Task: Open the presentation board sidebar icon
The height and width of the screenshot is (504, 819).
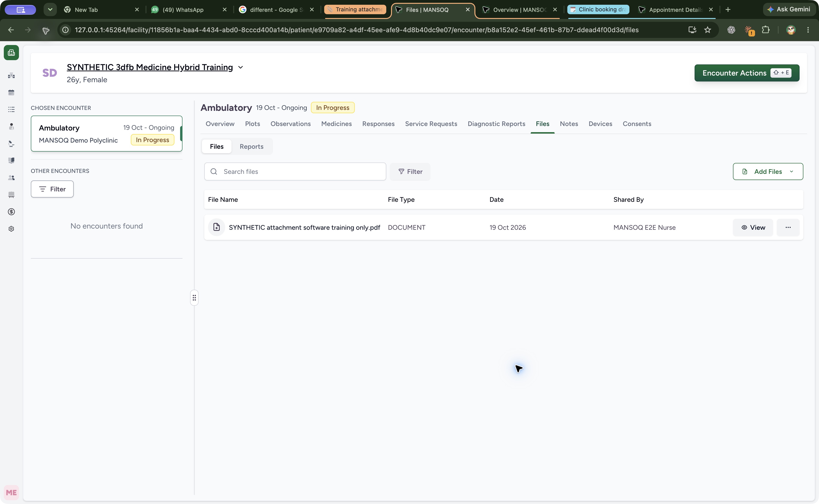Action: [x=11, y=195]
